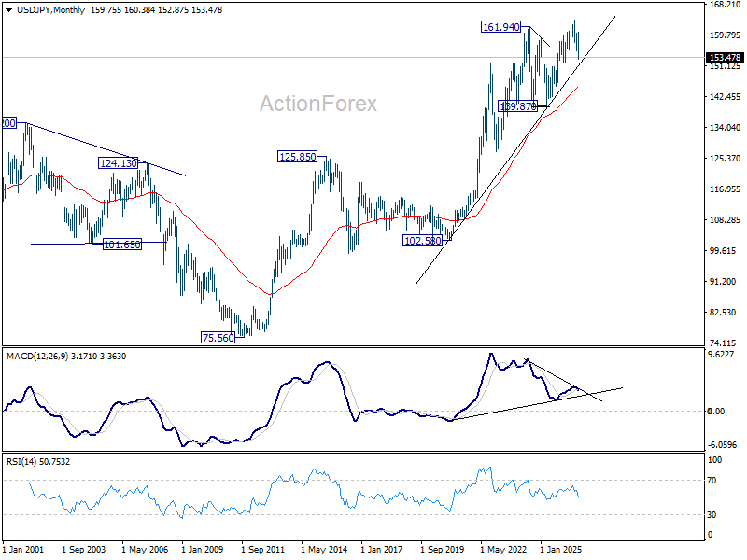Click the RSI(14) indicator title

[19, 461]
